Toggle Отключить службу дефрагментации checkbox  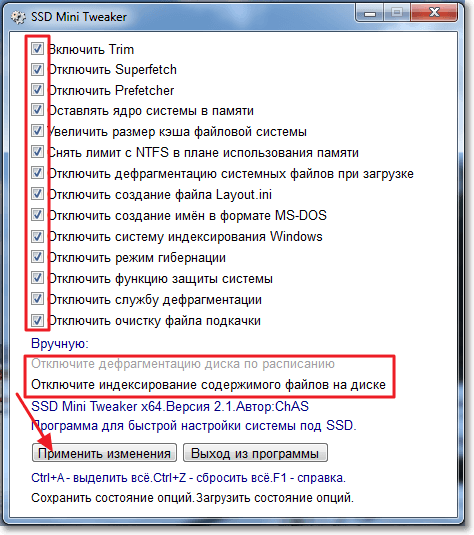pyautogui.click(x=37, y=299)
